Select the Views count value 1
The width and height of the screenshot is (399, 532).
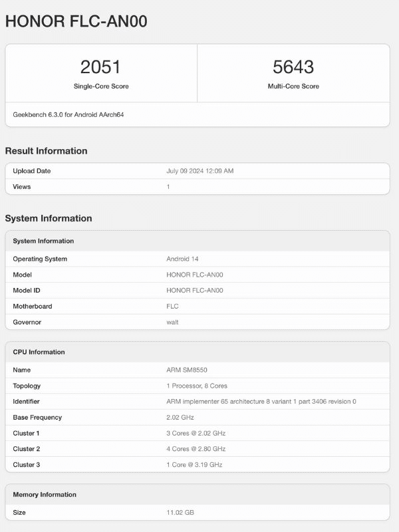168,187
